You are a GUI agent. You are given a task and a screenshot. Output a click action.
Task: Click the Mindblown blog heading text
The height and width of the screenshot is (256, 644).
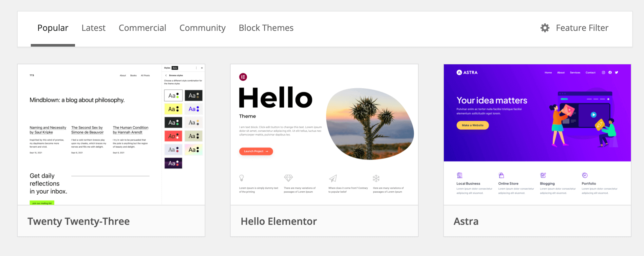click(x=77, y=100)
